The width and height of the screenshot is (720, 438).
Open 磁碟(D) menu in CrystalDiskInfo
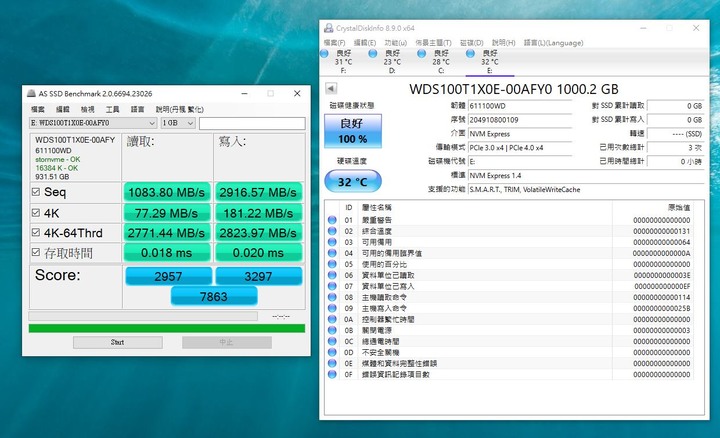point(472,43)
